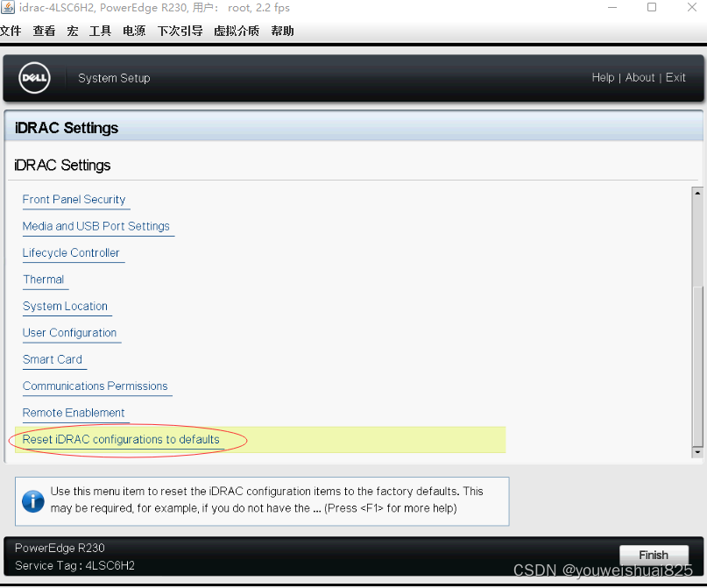Close the iDRAC console window
707x588 pixels.
pyautogui.click(x=692, y=8)
